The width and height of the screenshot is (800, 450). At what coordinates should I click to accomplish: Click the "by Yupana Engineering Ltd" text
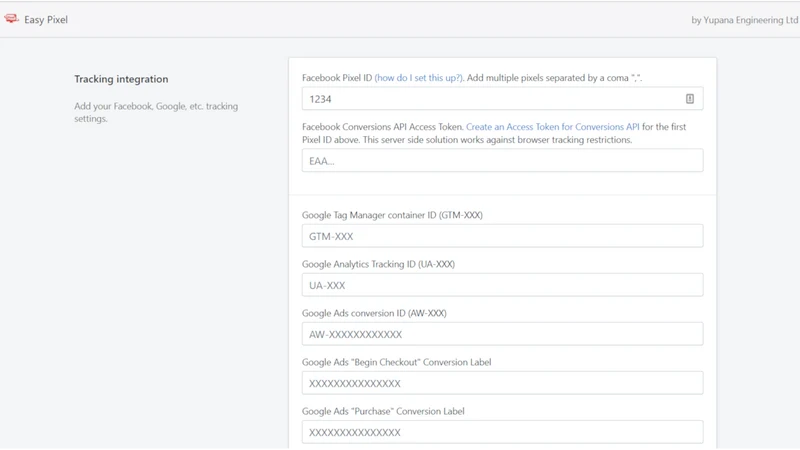pos(744,20)
